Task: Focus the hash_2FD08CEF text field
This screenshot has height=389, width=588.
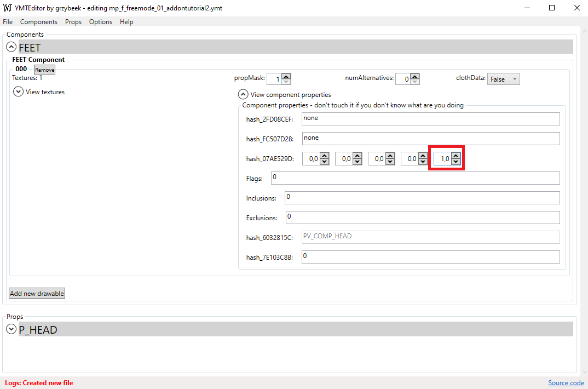Action: tap(430, 119)
